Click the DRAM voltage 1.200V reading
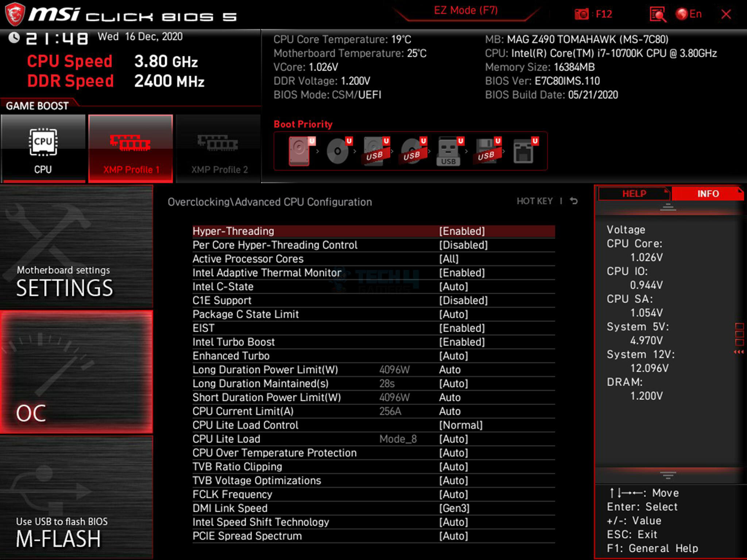Image resolution: width=747 pixels, height=560 pixels. click(646, 396)
